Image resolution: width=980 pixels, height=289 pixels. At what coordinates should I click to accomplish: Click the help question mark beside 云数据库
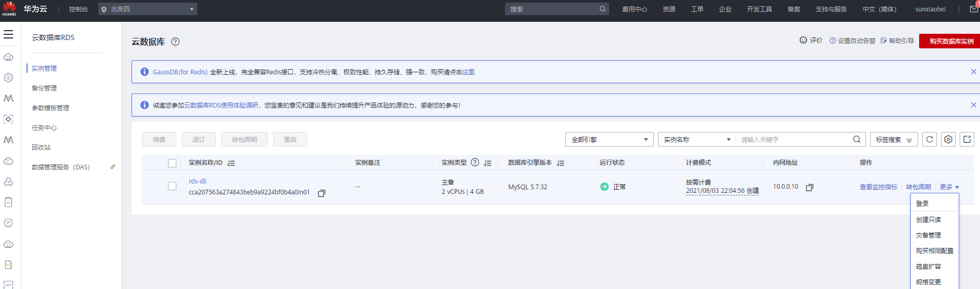coord(175,42)
